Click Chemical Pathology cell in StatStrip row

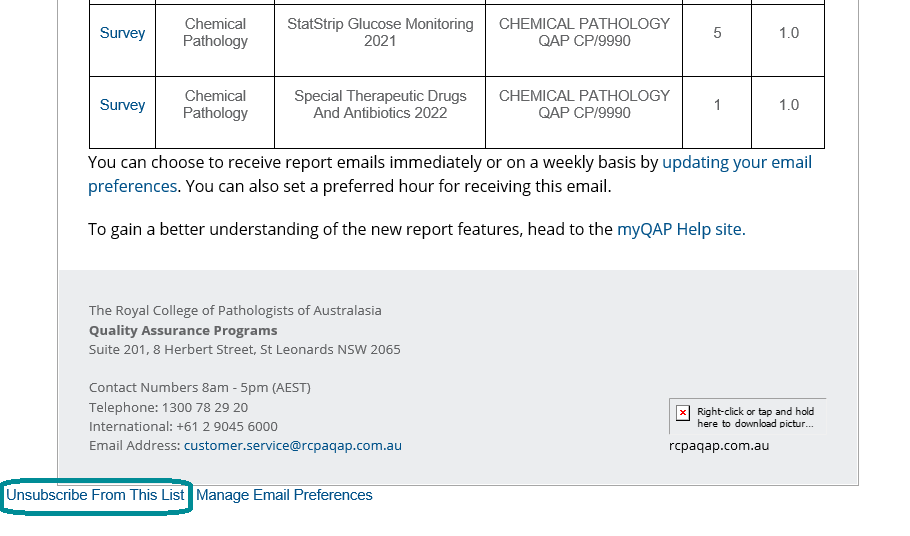point(215,40)
